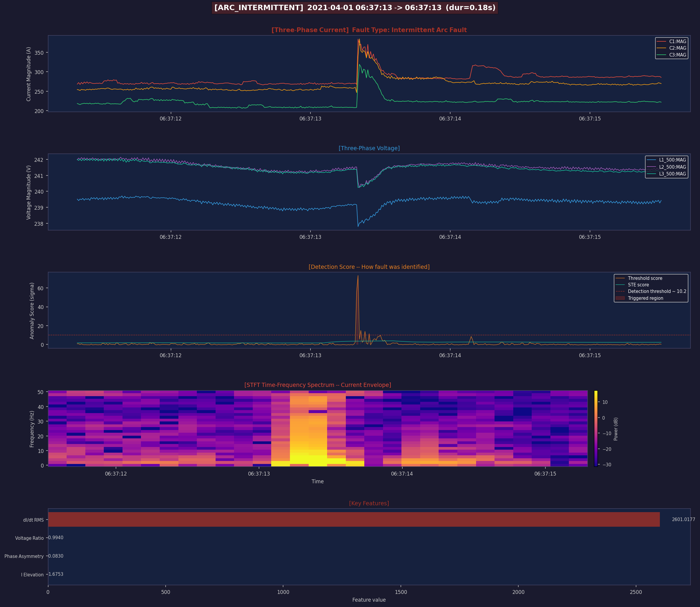Click the STE score legend entry
This screenshot has height=607, width=700.
click(638, 285)
